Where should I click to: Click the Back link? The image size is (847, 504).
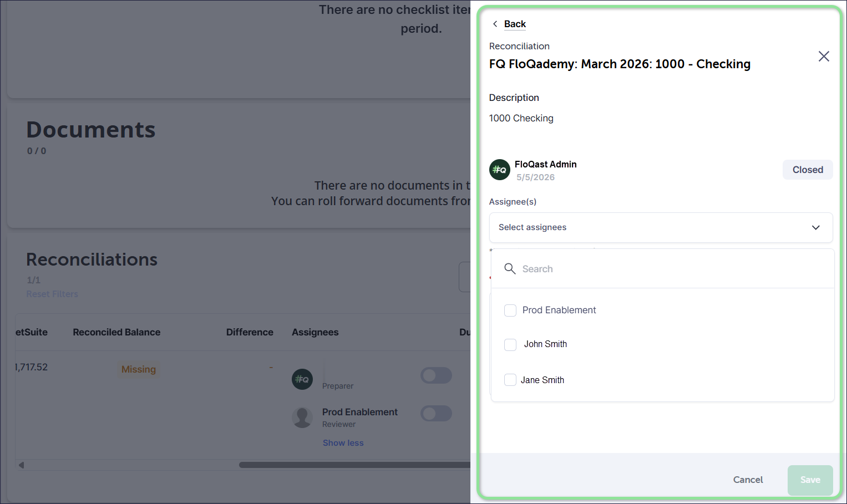point(515,24)
